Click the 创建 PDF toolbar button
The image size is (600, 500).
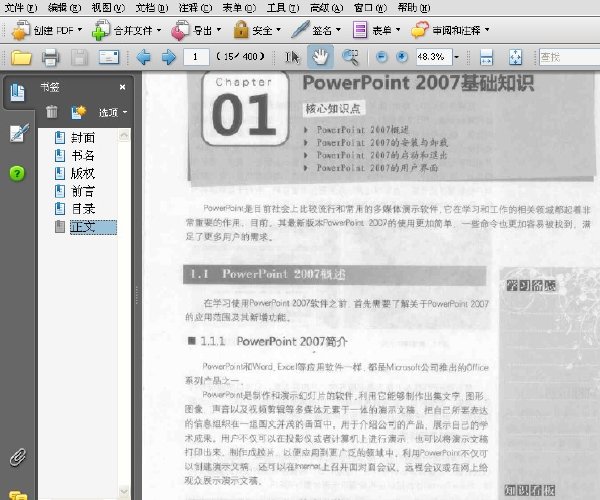(47, 30)
